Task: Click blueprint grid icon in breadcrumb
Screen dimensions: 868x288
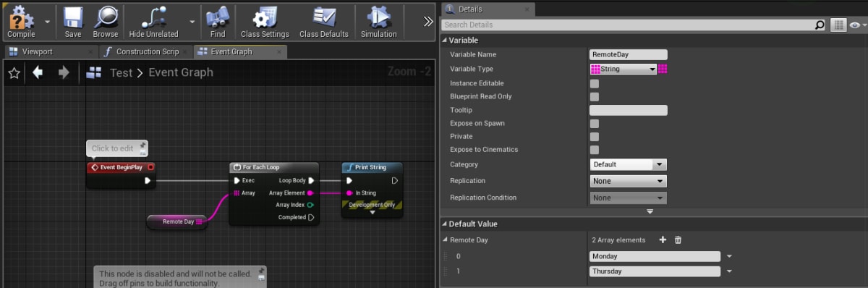Action: tap(93, 72)
